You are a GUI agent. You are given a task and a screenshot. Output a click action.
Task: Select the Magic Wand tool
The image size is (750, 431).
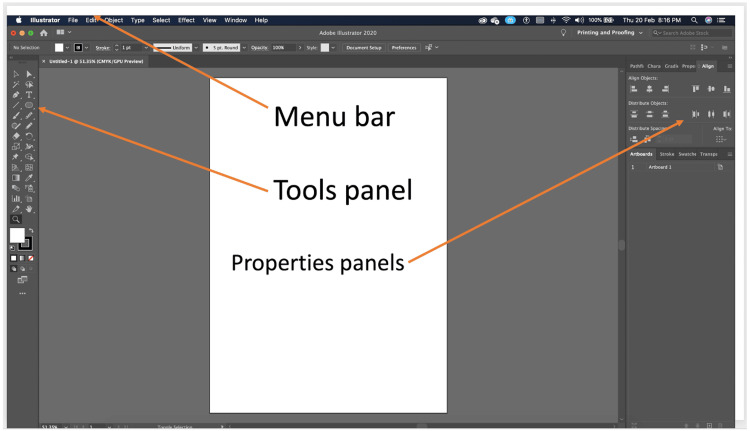(16, 84)
